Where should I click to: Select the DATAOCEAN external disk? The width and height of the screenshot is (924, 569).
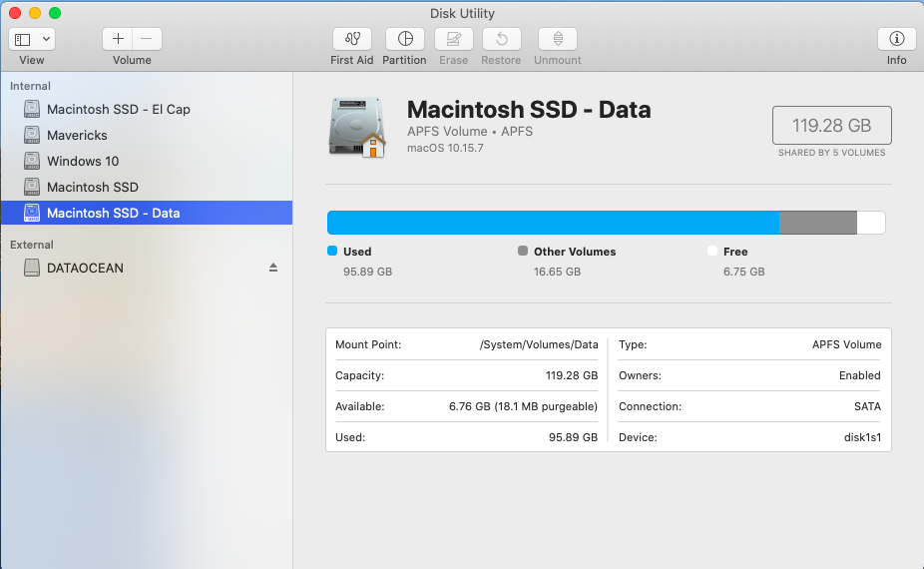coord(146,268)
